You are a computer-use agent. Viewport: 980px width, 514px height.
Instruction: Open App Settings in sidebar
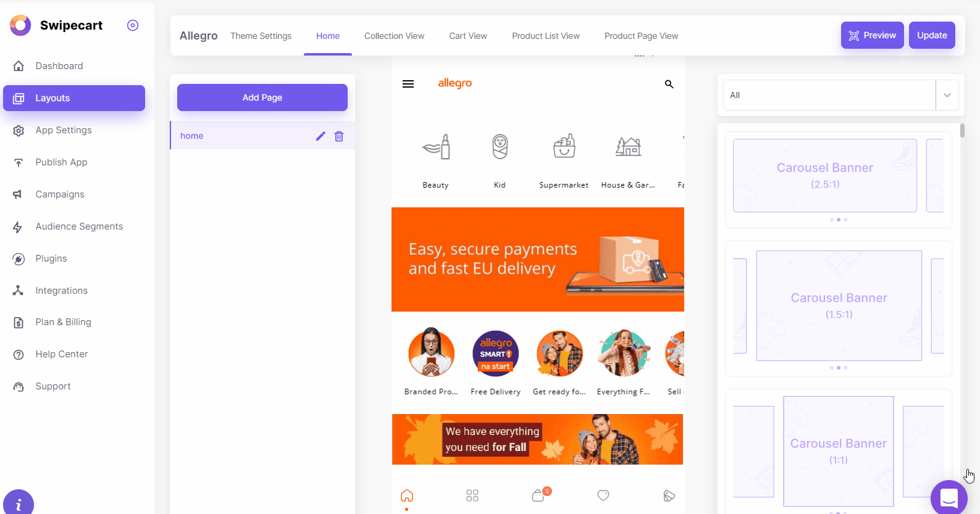[x=64, y=130]
